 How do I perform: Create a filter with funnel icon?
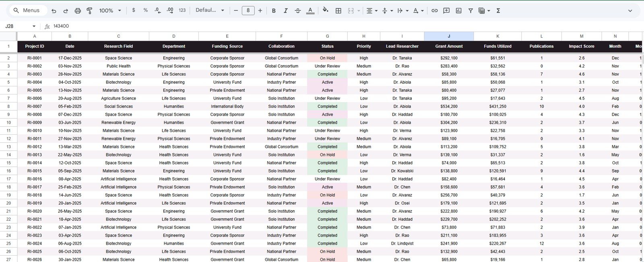tap(470, 11)
